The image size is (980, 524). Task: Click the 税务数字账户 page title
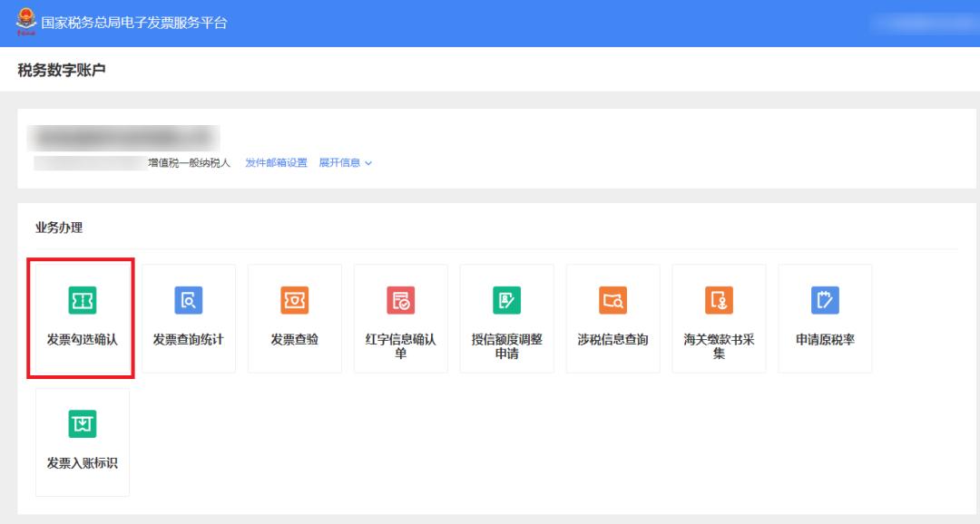coord(60,66)
